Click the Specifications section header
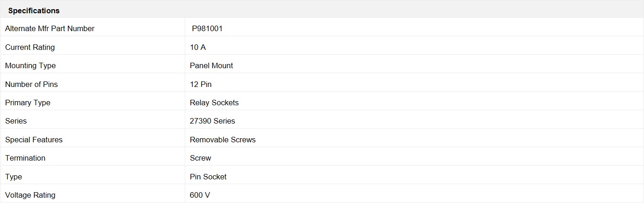 click(34, 11)
